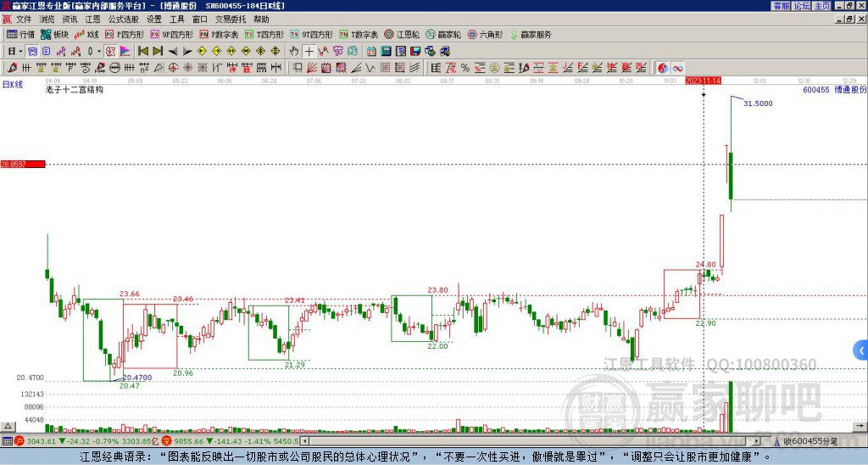Click the 节 solar term icon
Viewport: 868px width, 465px height.
337,51
